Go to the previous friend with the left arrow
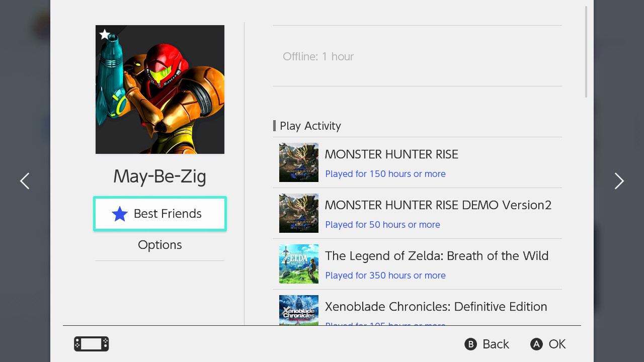 [x=25, y=181]
